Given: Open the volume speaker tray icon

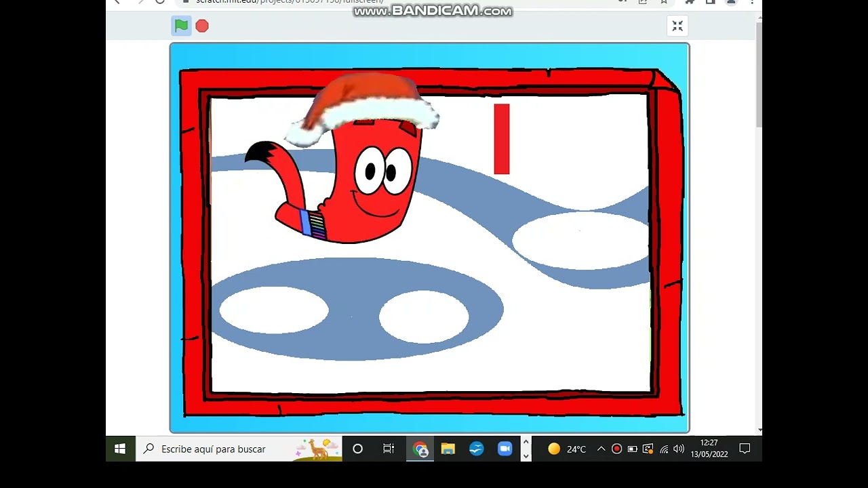Looking at the screenshot, I should click(x=679, y=449).
